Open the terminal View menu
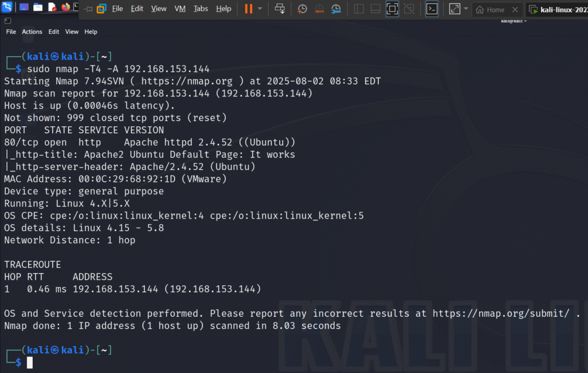This screenshot has height=373, width=588. [72, 32]
